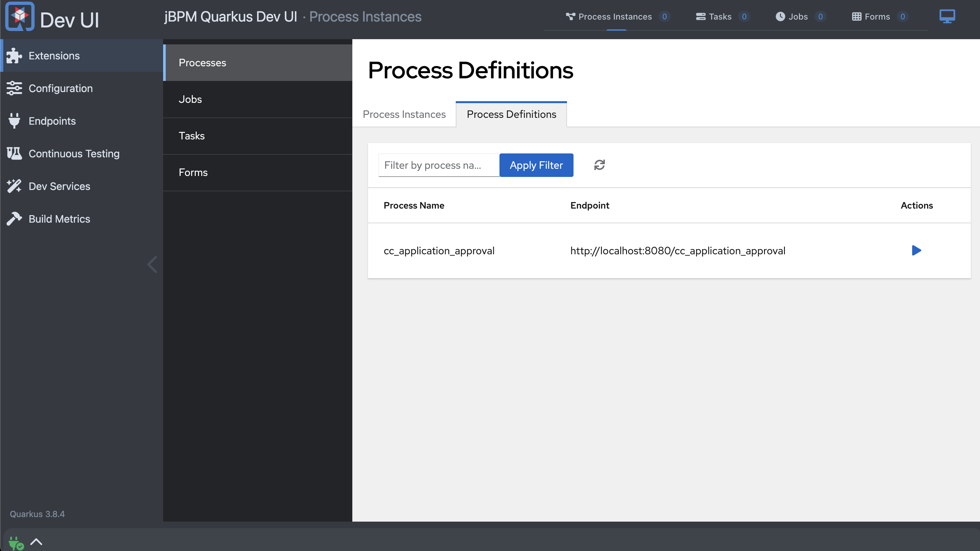Click the Dev Services magic wand icon
The height and width of the screenshot is (551, 980).
pos(14,186)
